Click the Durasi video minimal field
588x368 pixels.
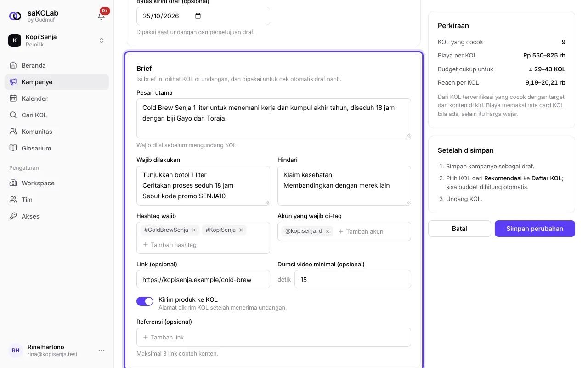(353, 279)
